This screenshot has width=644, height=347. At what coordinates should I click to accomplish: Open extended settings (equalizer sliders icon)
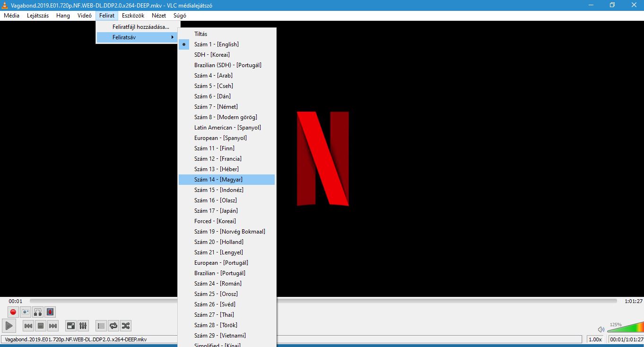point(83,326)
